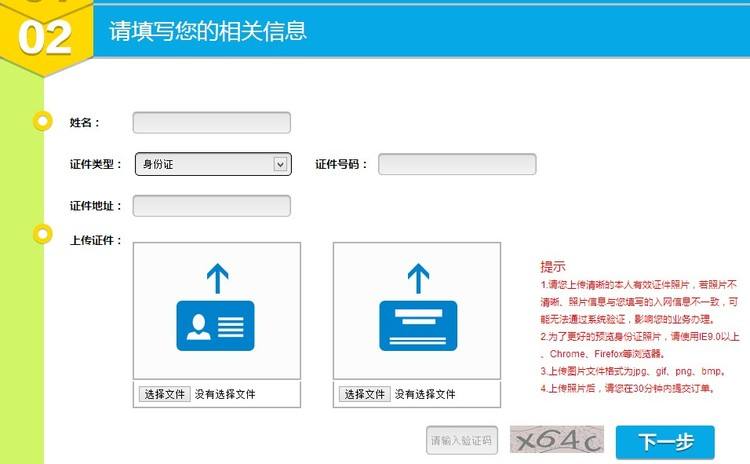
Task: Click the 证件号码 label text
Action: [341, 164]
